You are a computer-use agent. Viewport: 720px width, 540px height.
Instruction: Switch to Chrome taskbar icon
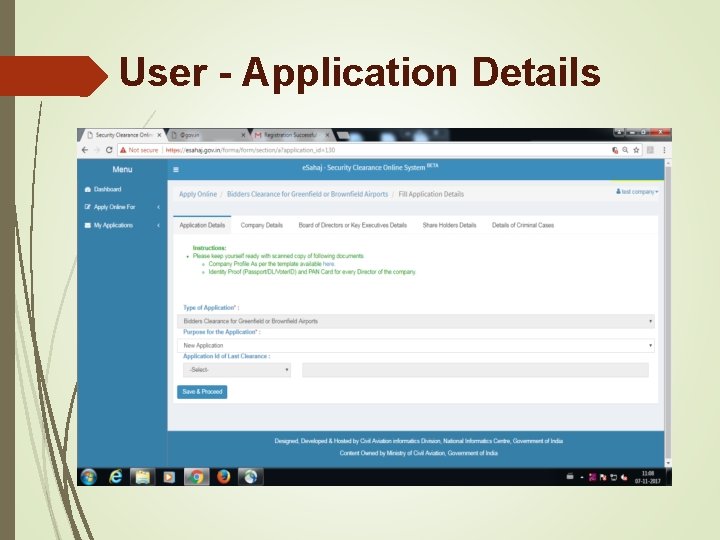coord(197,477)
